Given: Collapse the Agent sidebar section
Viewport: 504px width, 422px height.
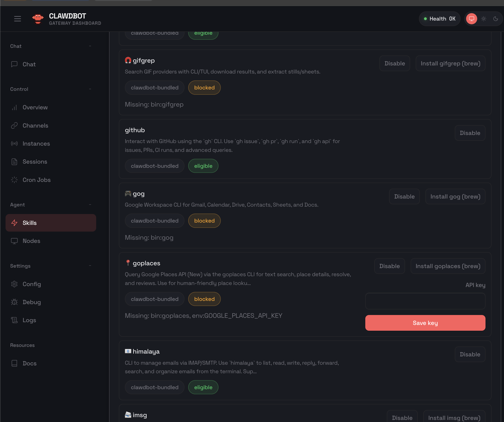Looking at the screenshot, I should click(x=90, y=205).
